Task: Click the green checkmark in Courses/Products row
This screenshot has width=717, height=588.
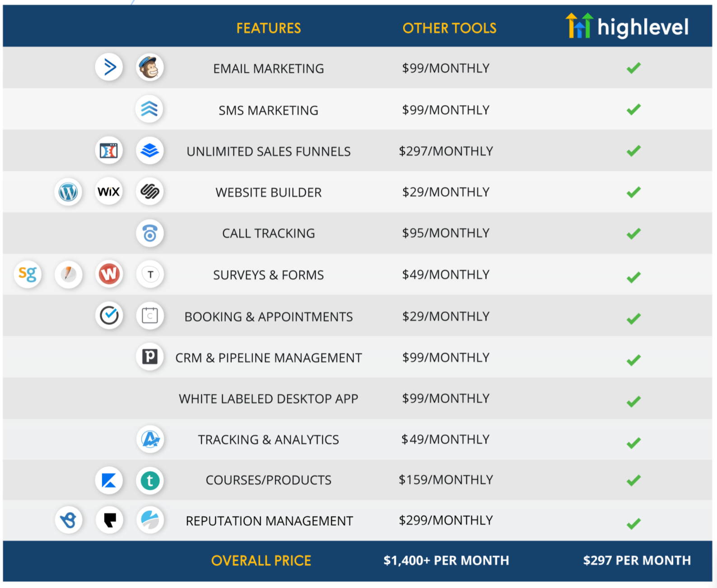Action: [x=633, y=481]
